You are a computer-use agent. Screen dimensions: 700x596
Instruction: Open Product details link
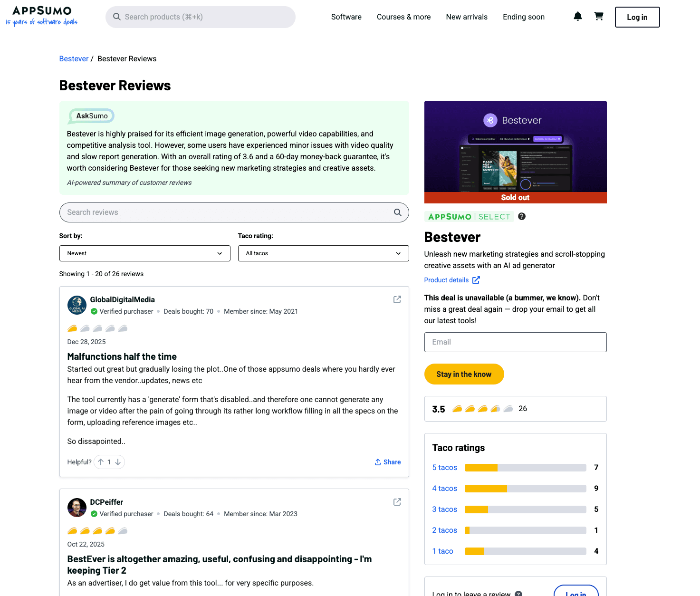pos(446,280)
